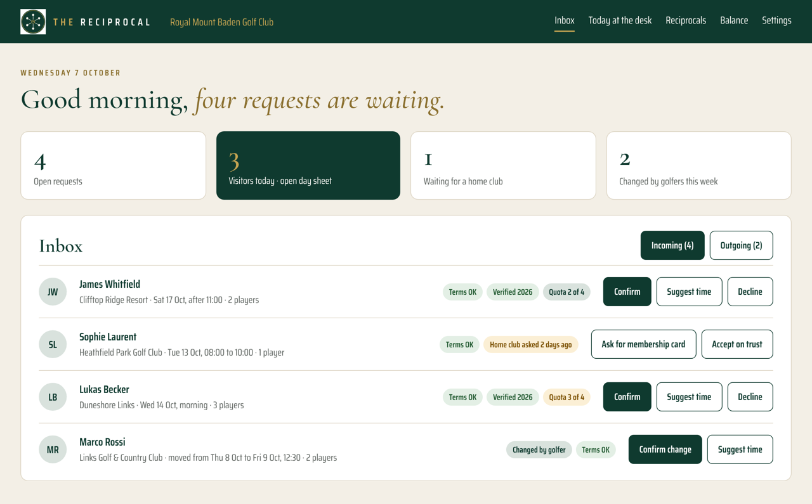Click Royal Mount Baden Golf Club name

pos(221,22)
